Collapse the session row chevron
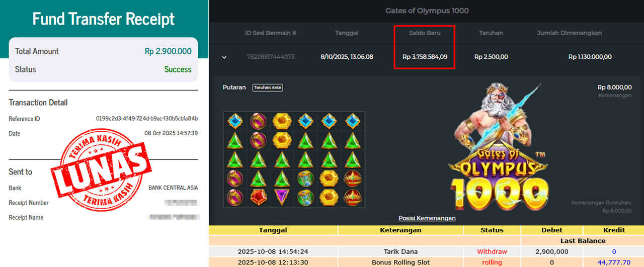644x267 pixels. pos(224,57)
